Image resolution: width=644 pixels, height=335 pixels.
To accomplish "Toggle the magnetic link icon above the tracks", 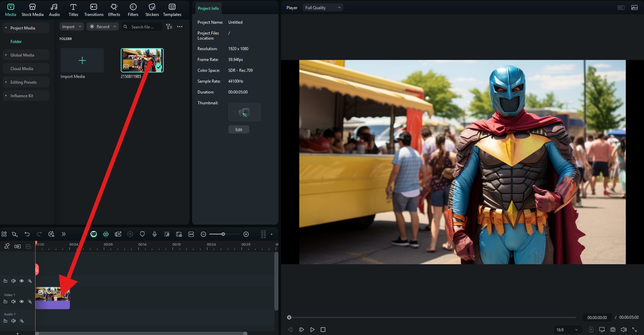I will (7, 246).
